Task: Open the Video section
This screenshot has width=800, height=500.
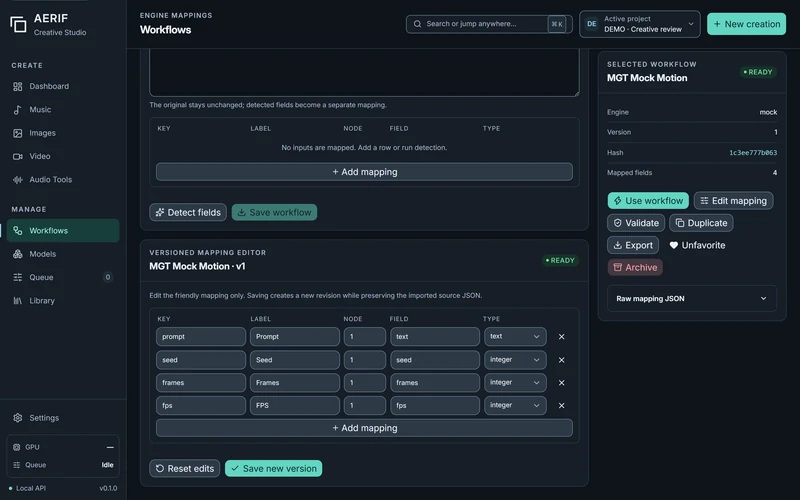Action: 63,156
